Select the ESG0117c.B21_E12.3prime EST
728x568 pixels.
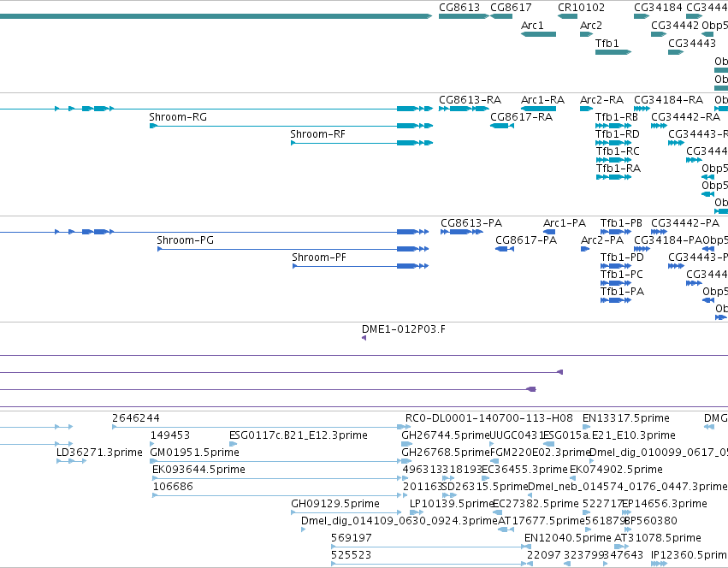(x=233, y=444)
